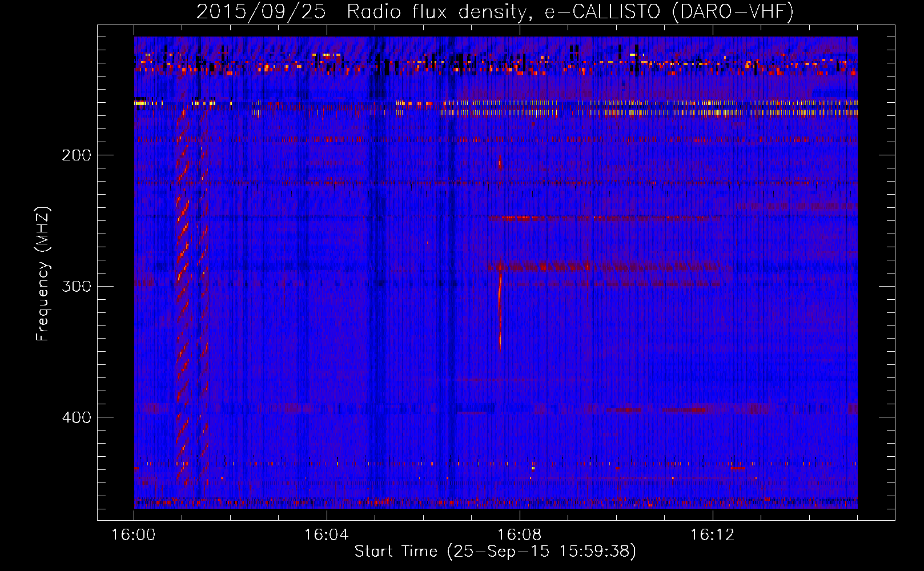Click the "Frequency (MHZ)" axis label
924x571 pixels.
click(43, 274)
